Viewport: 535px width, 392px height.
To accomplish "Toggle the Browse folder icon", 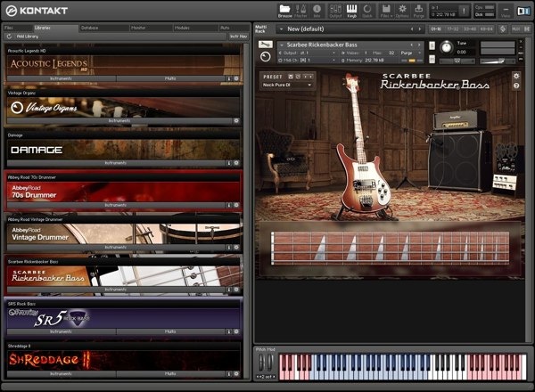I will coord(284,11).
